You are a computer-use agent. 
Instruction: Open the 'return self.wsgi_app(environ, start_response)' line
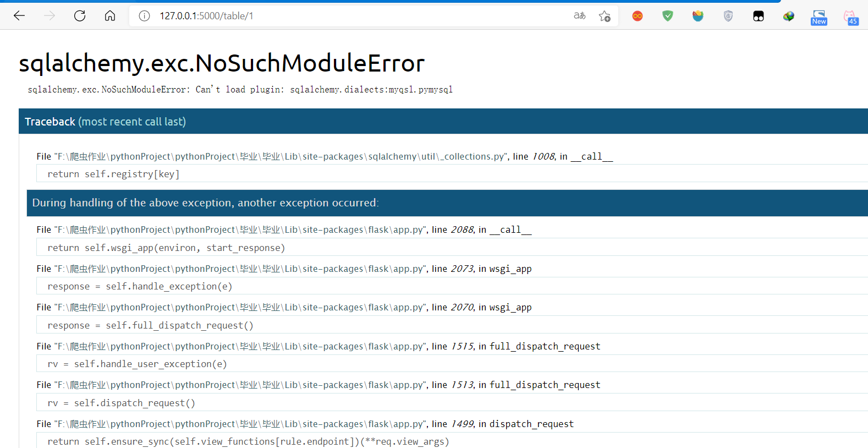[452, 248]
